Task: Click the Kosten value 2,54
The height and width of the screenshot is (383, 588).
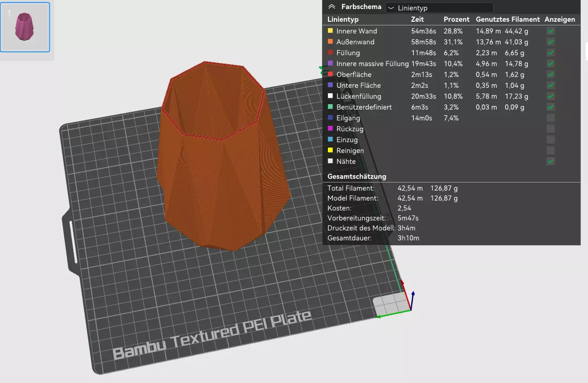Action: coord(404,208)
